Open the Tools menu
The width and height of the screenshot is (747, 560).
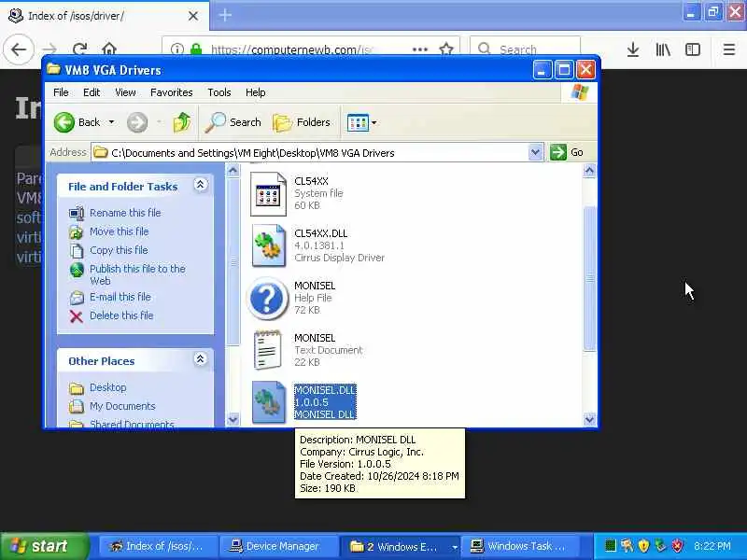tap(219, 92)
